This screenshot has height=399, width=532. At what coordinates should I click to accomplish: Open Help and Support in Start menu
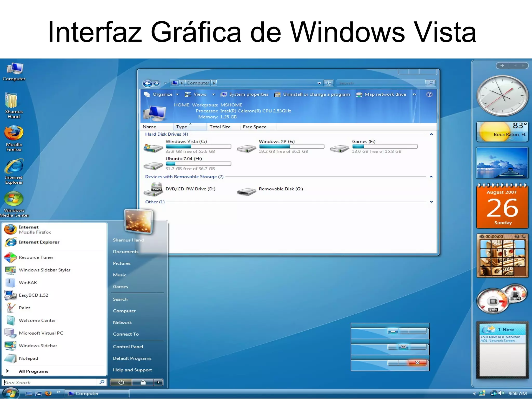coord(132,370)
